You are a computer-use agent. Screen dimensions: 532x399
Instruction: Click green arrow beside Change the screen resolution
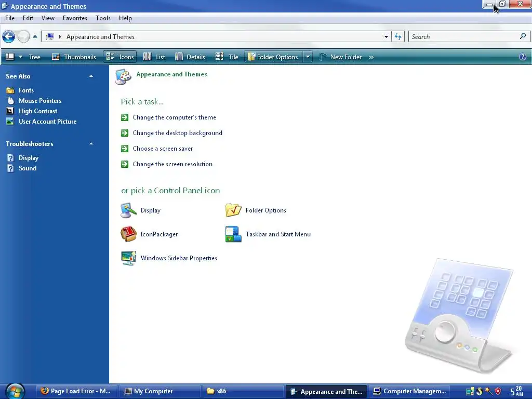pos(125,164)
